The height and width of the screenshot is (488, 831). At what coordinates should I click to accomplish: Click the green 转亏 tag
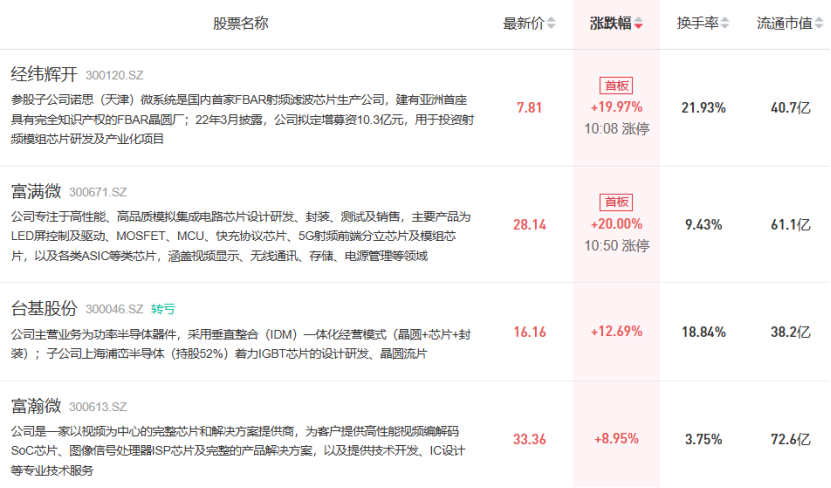[x=163, y=309]
